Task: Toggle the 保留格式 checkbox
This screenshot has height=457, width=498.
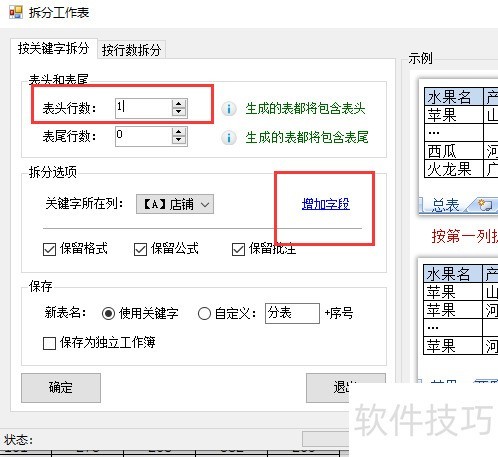Action: click(x=49, y=249)
